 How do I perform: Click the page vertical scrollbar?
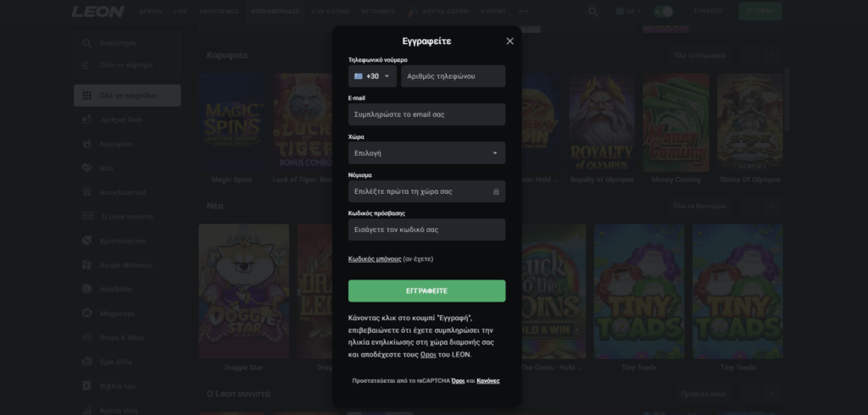(x=786, y=100)
